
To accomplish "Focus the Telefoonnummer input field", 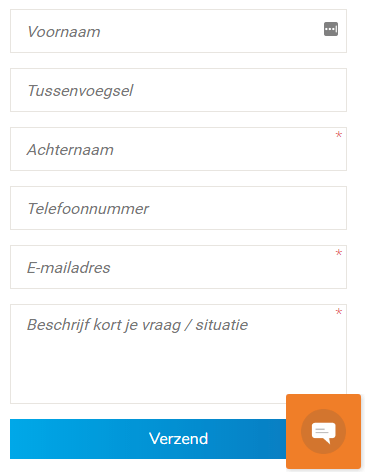I will [178, 208].
